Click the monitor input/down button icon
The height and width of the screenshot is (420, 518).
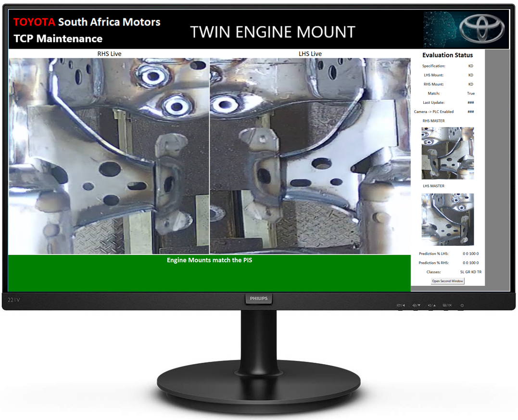(416, 305)
